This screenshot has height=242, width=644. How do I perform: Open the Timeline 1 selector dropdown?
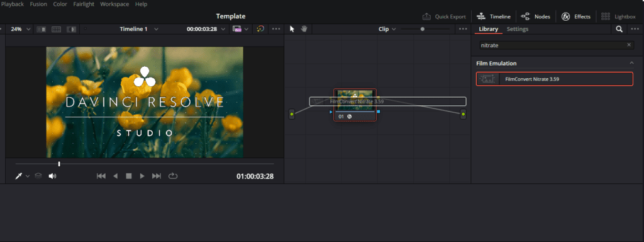pos(139,29)
